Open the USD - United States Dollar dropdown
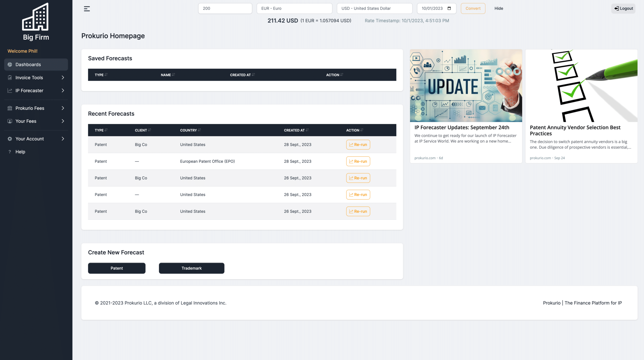644x360 pixels. click(x=375, y=9)
